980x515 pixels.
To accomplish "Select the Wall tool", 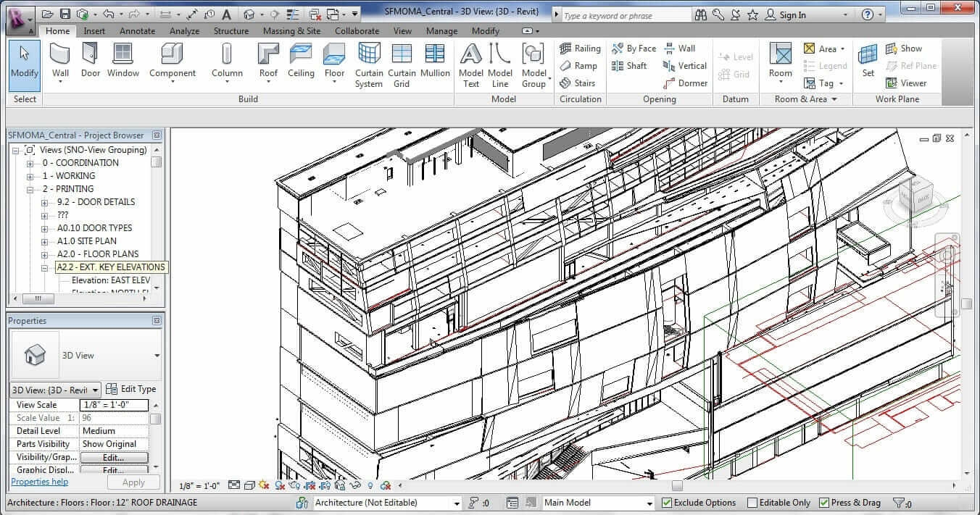I will point(60,62).
